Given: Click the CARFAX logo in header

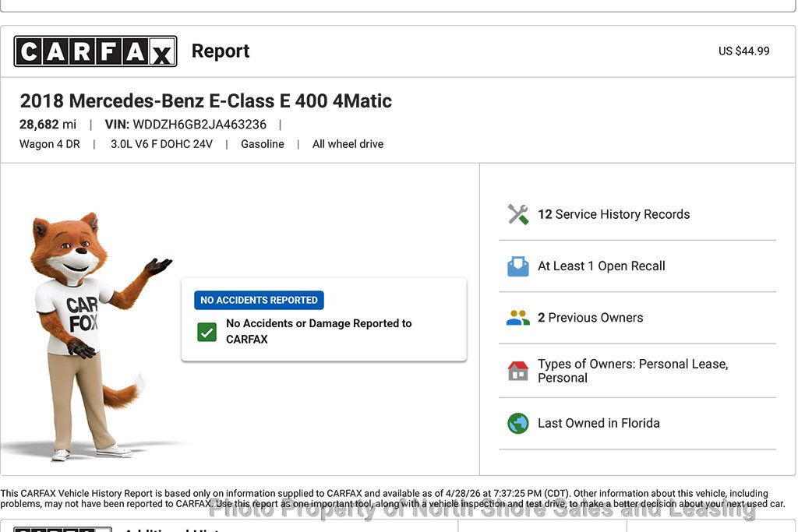Looking at the screenshot, I should tap(95, 51).
